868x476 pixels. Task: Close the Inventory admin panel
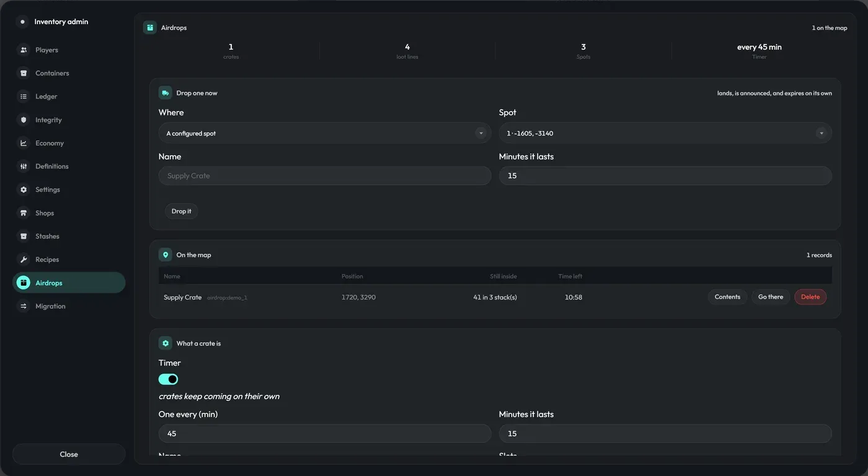click(x=69, y=454)
